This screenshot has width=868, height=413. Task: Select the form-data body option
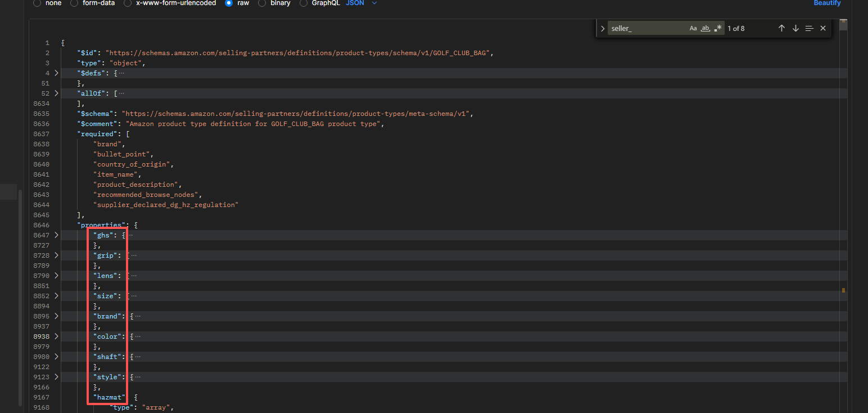pos(74,3)
